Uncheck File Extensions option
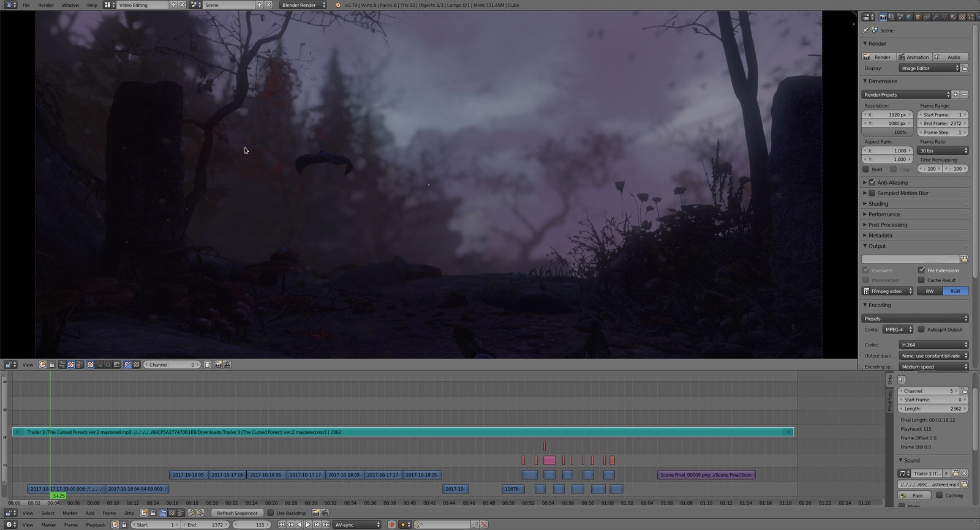Screen dimensions: 980x530 (x=921, y=270)
